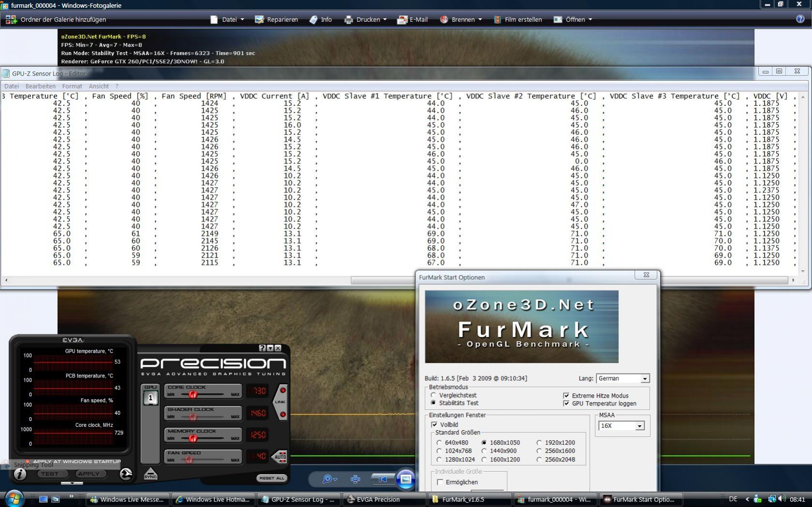This screenshot has width=812, height=507.
Task: Click the E-Mail toolbar button
Action: pos(413,19)
